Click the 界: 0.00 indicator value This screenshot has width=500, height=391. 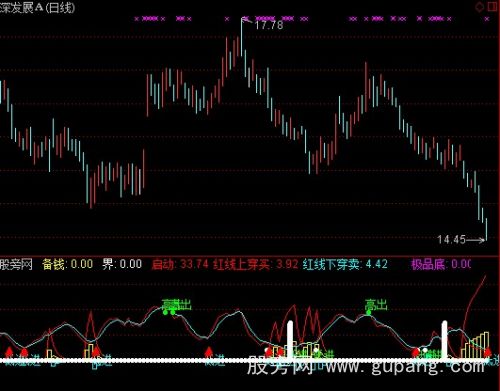click(122, 264)
